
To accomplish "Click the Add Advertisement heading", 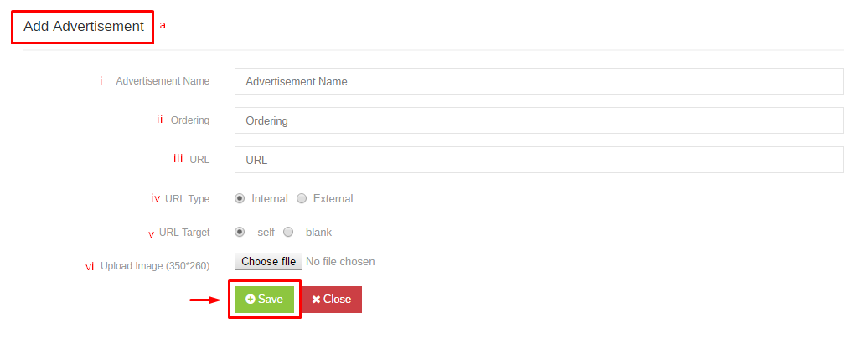I will [x=84, y=26].
